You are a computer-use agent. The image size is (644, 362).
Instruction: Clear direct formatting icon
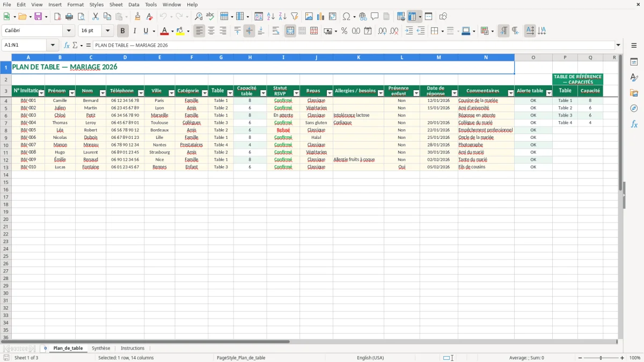(x=149, y=17)
